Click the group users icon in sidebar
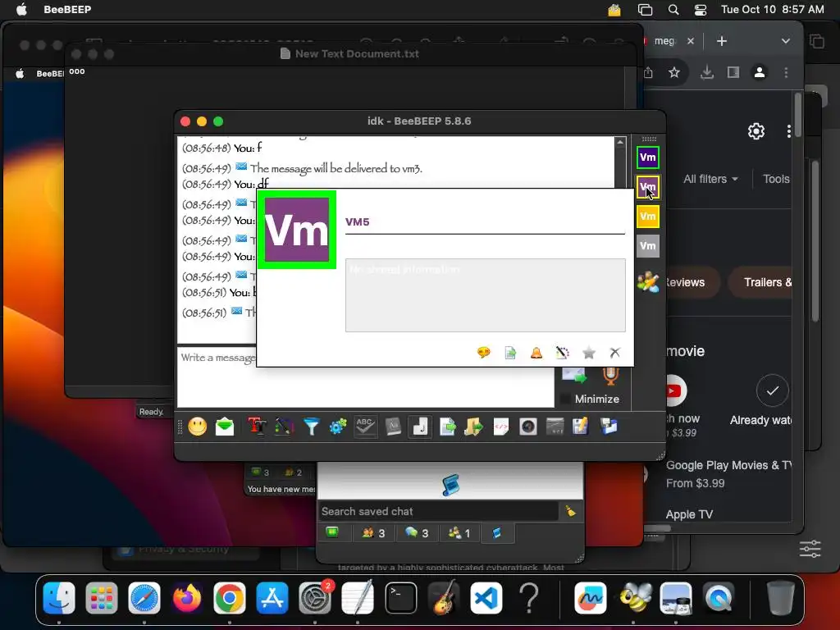 [x=648, y=281]
